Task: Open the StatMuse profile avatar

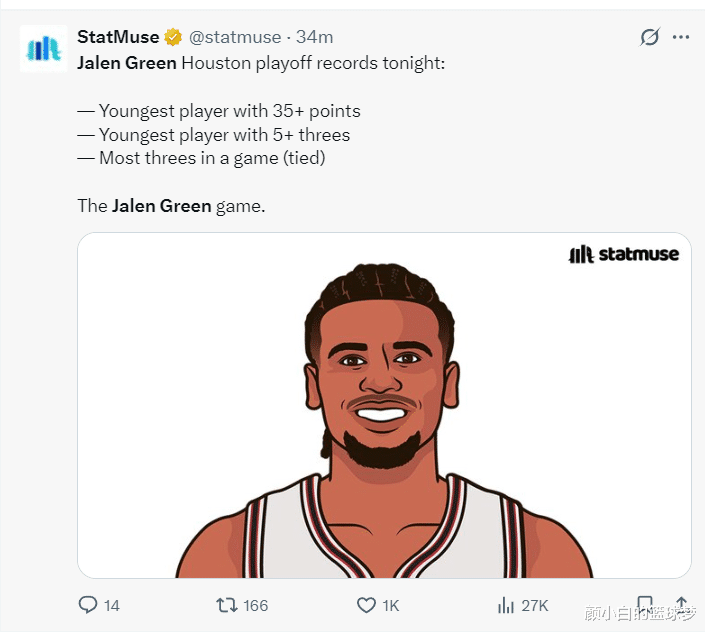Action: [x=44, y=49]
